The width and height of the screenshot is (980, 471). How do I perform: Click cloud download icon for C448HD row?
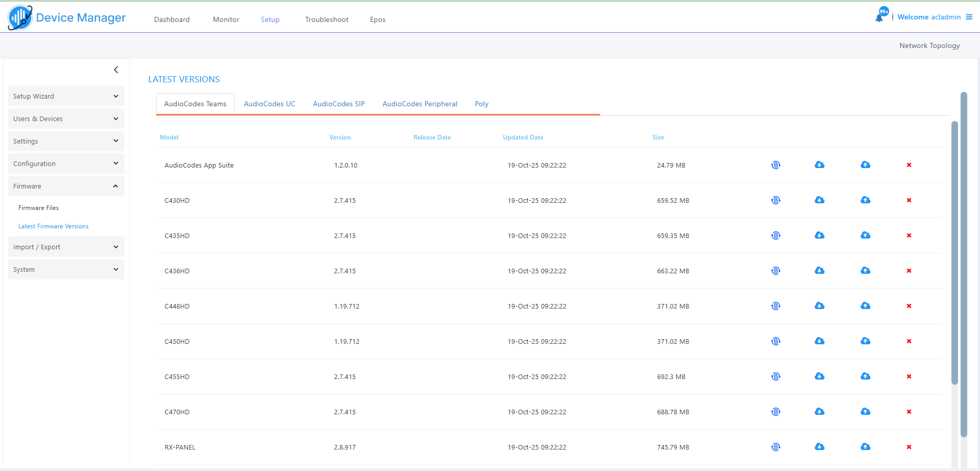[819, 306]
